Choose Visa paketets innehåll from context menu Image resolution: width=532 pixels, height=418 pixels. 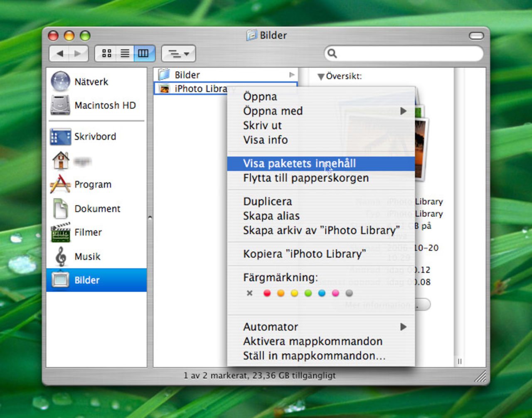(299, 164)
